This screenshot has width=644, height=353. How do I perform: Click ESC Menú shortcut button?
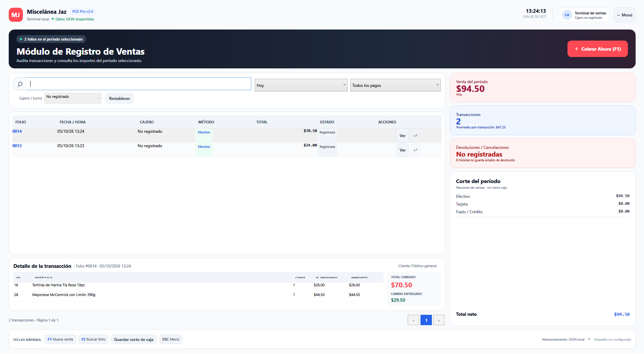(171, 339)
